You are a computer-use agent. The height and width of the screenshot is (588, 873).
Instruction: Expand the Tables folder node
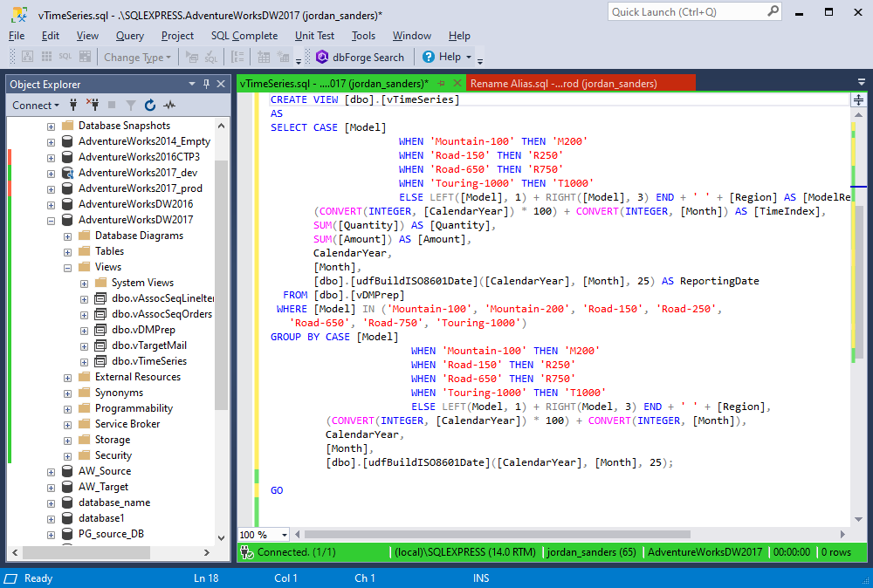pyautogui.click(x=67, y=252)
